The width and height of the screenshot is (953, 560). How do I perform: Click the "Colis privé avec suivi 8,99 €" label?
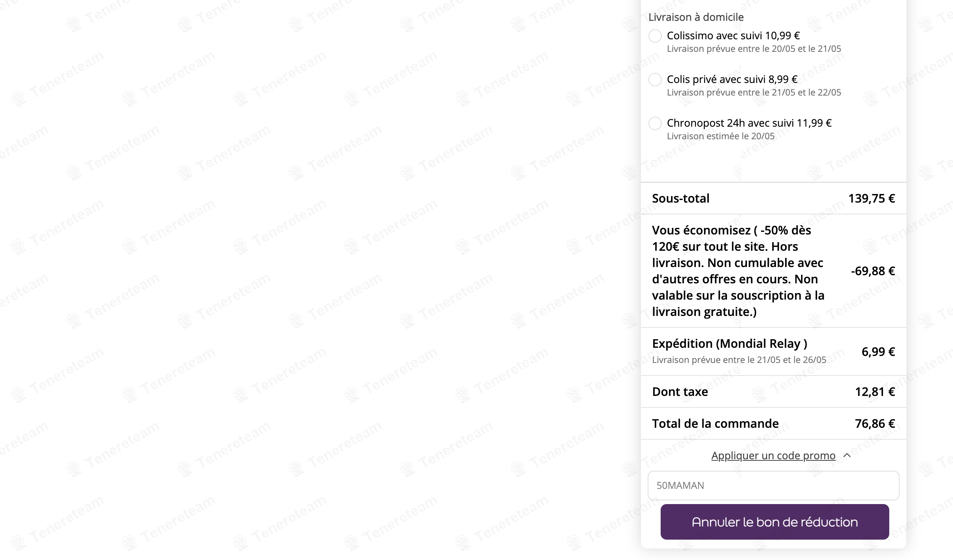(732, 79)
